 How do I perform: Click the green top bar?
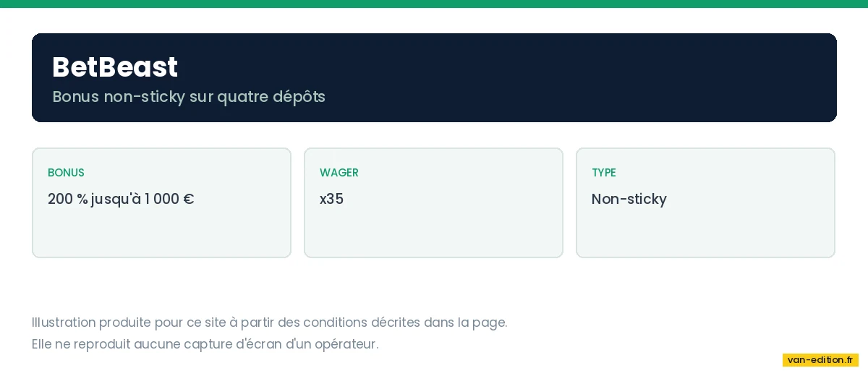(x=434, y=4)
